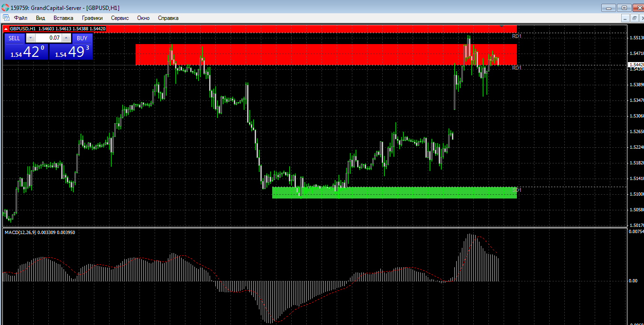This screenshot has width=644, height=325.
Task: Close the GrandCapital terminal window
Action: click(x=638, y=8)
